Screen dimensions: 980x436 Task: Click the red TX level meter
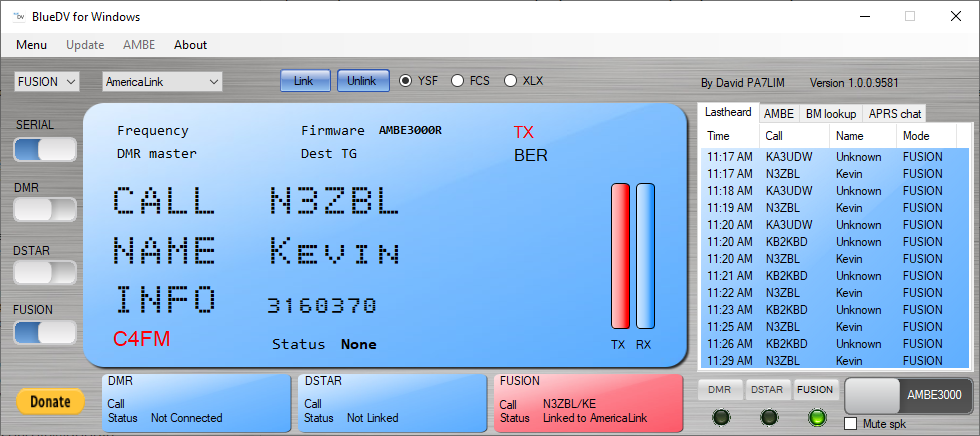coord(620,256)
